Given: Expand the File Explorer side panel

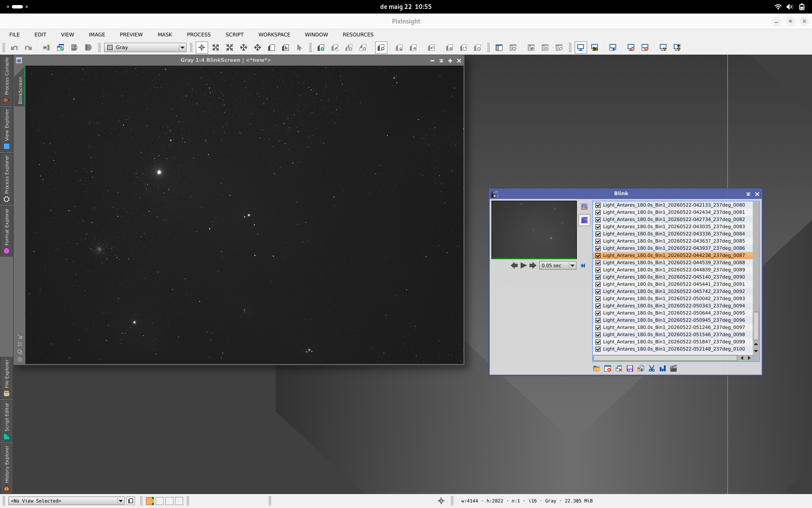Looking at the screenshot, I should pos(6,378).
